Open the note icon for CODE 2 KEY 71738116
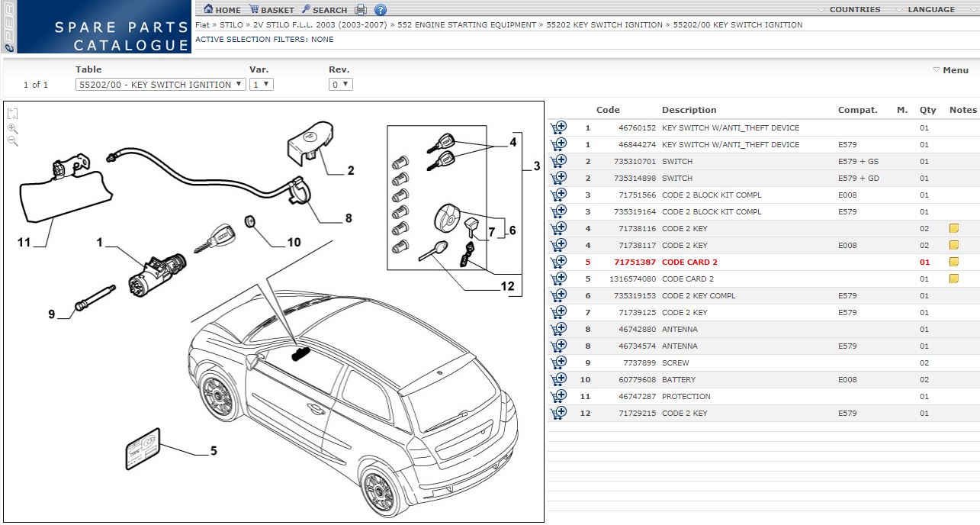The width and height of the screenshot is (980, 525). coord(953,228)
